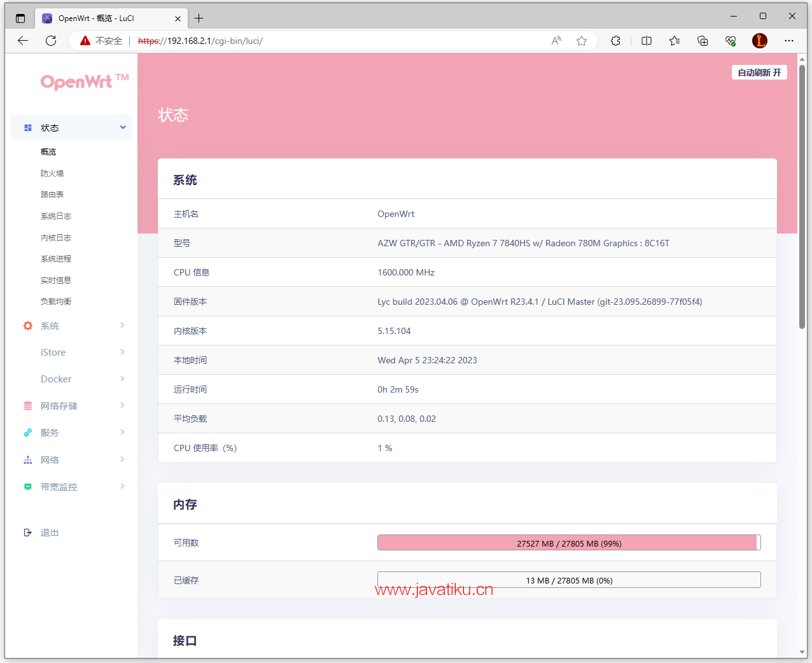812x663 pixels.
Task: Click 退出 to log out
Action: click(50, 533)
